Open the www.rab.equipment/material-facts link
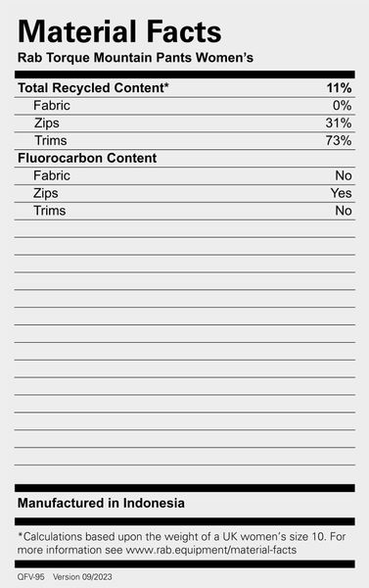Image resolution: width=369 pixels, height=588 pixels. pyautogui.click(x=210, y=550)
